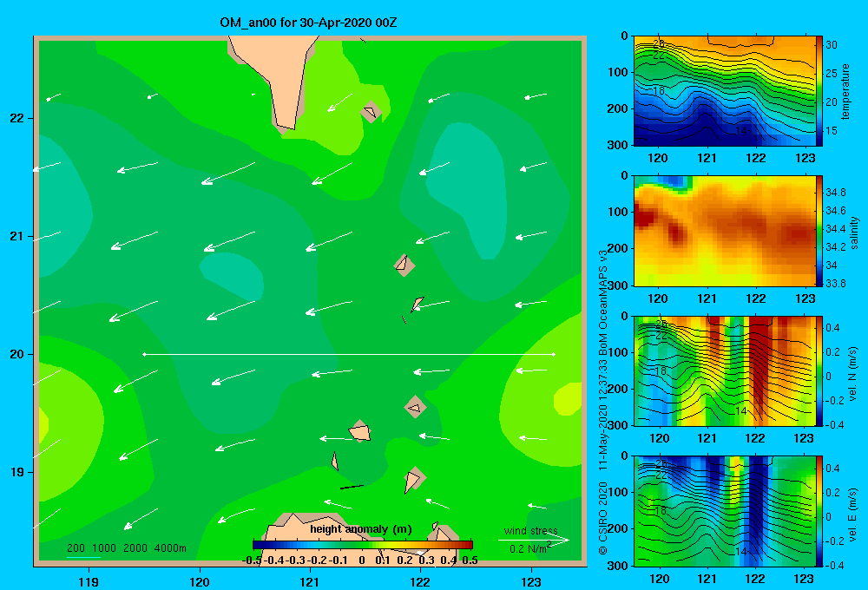
Task: Click the west endpoint of the transect line
Action: [144, 354]
